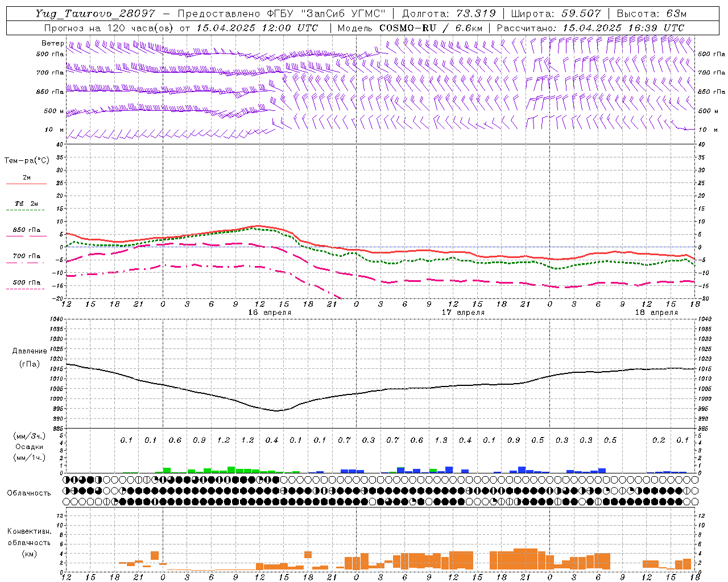728x582 pixels.
Task: Click the Тем-ра(°C) panel label
Action: 27,161
